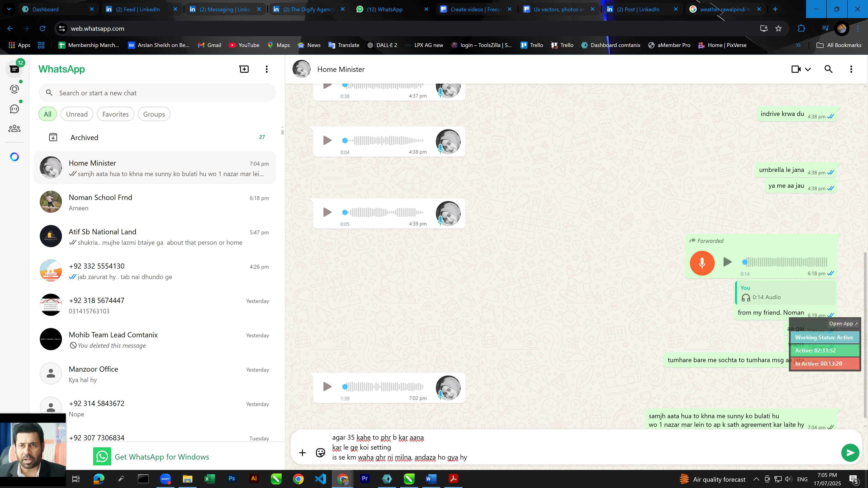The image size is (868, 488).
Task: Search within Home Minister chat
Action: tap(829, 69)
